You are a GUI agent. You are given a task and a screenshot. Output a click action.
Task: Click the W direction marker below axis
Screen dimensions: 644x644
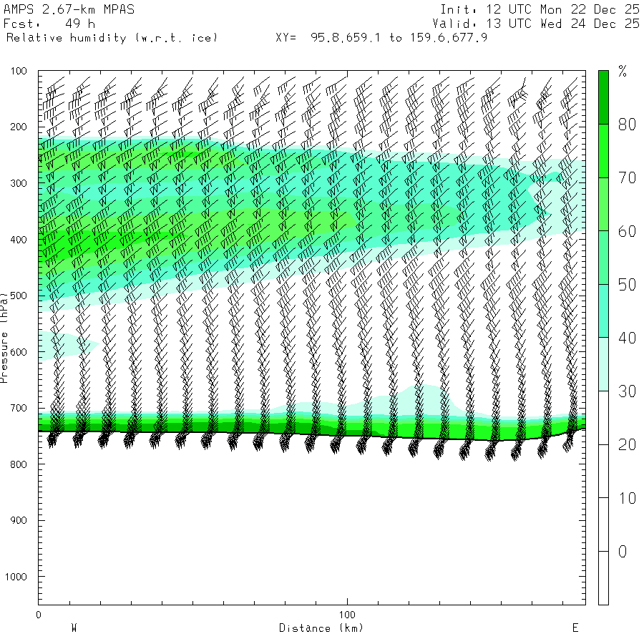74,628
